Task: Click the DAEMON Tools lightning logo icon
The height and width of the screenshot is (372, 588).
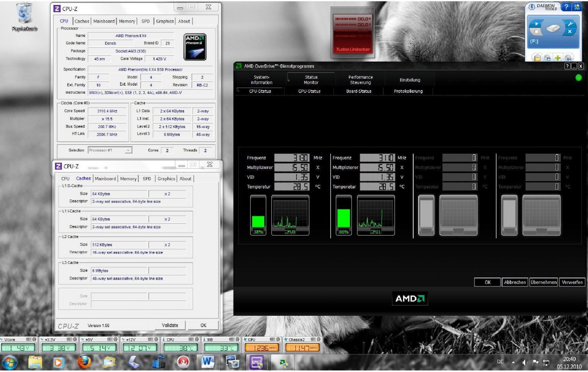Action: 532,7
